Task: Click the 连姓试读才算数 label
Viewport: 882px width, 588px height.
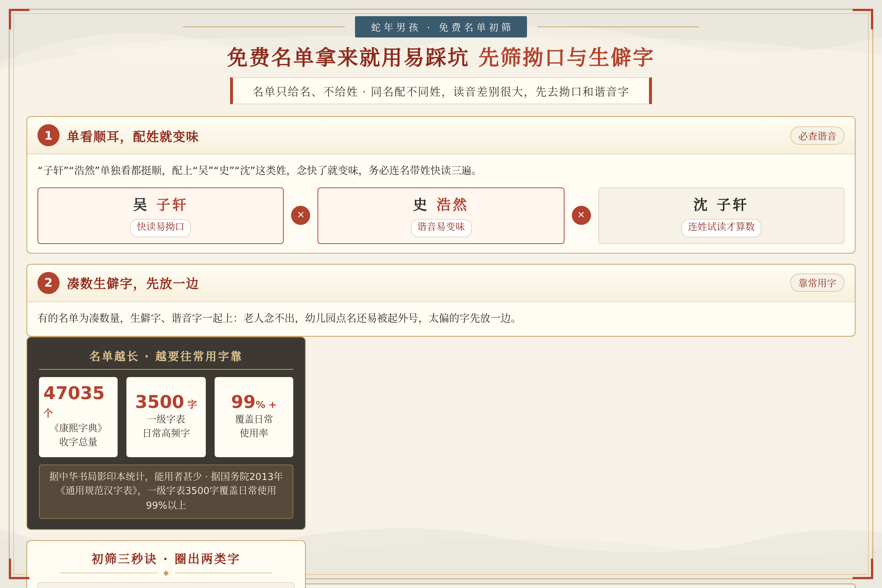Action: (721, 227)
